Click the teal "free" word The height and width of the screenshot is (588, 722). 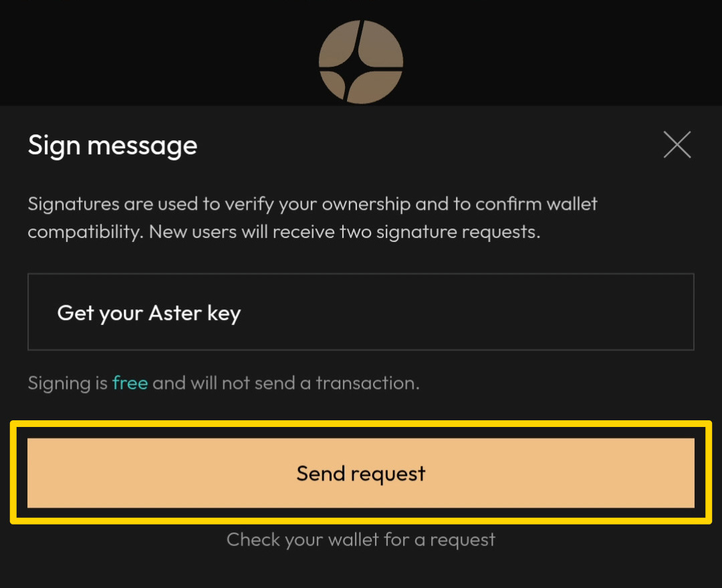[x=130, y=384]
